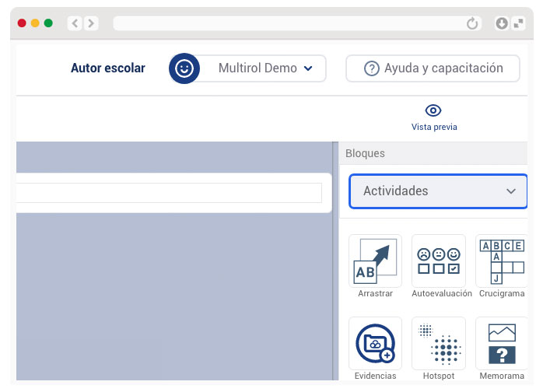Go back using the browser back arrow
543x392 pixels.
[x=75, y=23]
